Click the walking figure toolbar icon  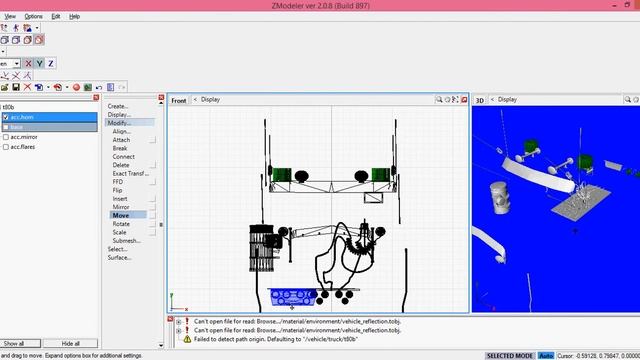click(16, 28)
